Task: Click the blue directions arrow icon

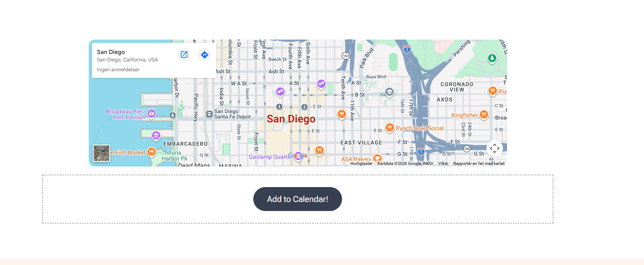Action: pyautogui.click(x=204, y=54)
